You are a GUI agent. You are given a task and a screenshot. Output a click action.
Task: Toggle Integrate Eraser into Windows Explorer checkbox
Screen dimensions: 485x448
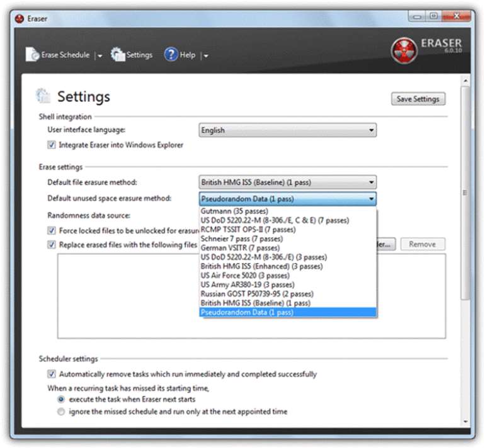pos(52,145)
